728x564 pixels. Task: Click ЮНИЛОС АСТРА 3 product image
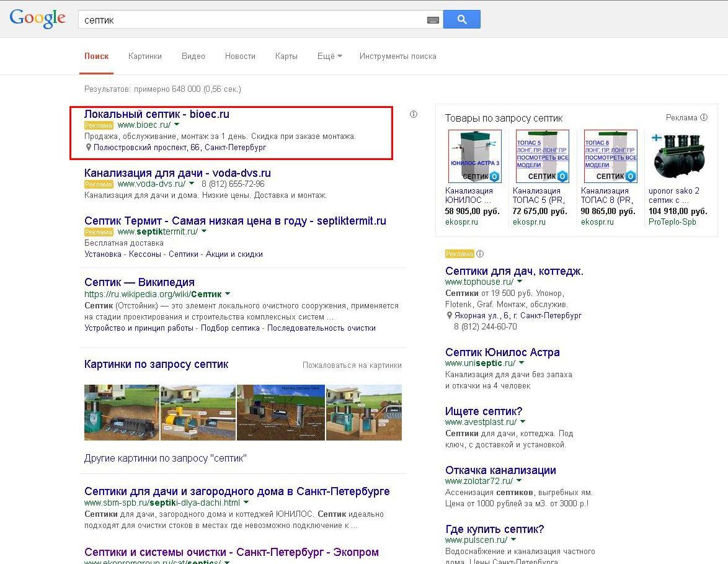(474, 156)
